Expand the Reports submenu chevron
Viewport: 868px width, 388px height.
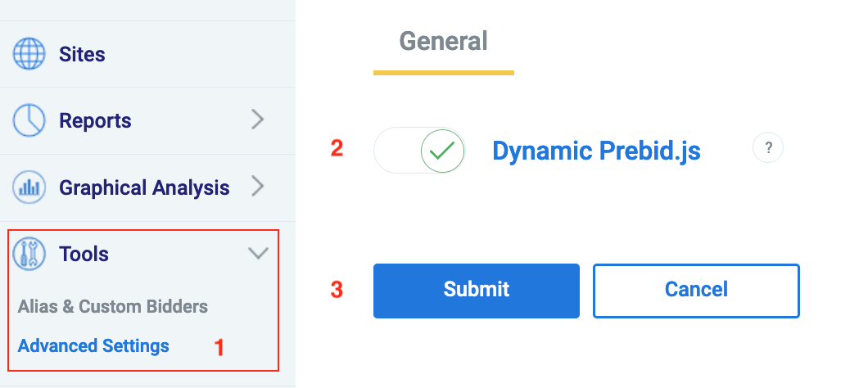tap(258, 121)
